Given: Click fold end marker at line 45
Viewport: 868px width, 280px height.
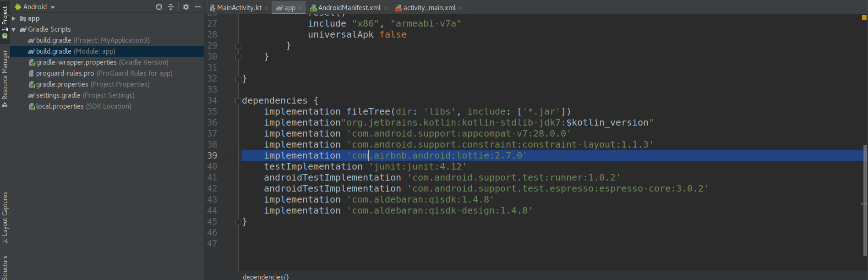Looking at the screenshot, I should click(x=238, y=222).
